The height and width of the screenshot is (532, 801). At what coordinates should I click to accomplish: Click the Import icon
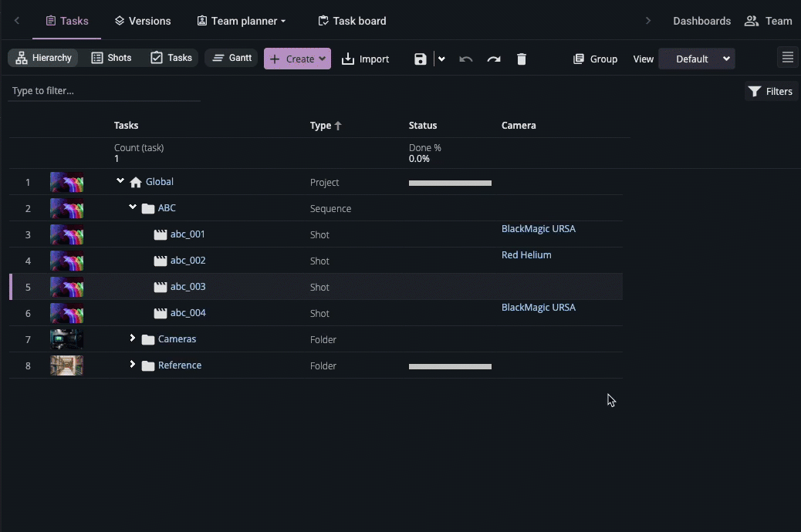349,58
